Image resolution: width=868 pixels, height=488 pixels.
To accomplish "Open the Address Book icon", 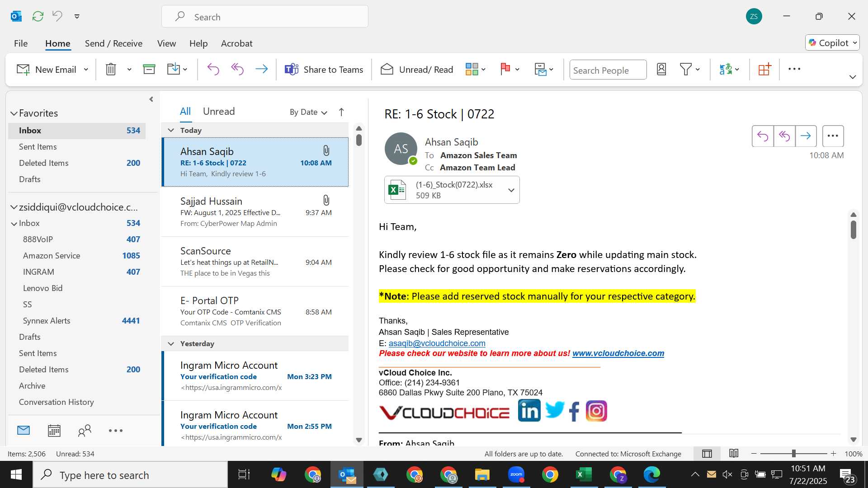I will pos(661,69).
